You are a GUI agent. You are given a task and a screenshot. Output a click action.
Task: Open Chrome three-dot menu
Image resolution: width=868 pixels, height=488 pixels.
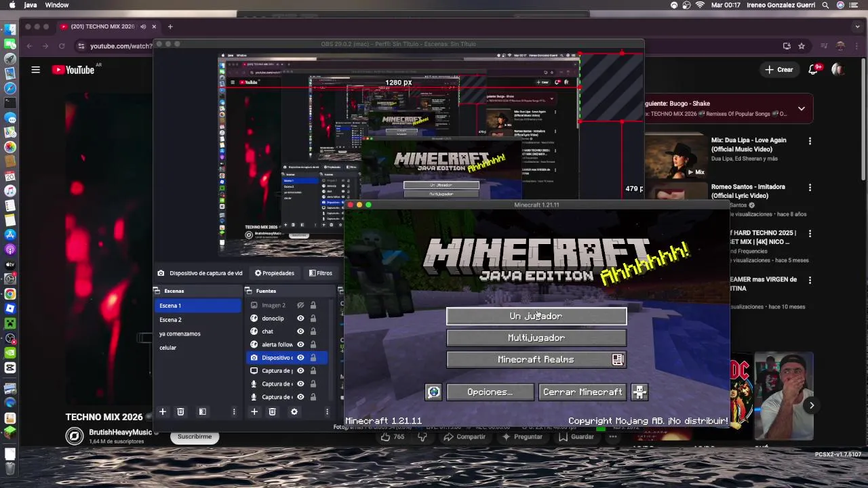coord(857,46)
